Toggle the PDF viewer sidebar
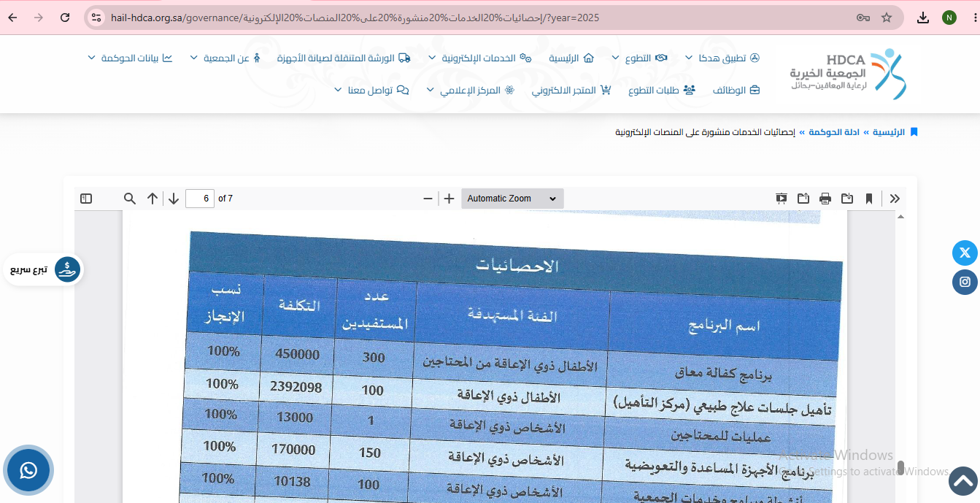 click(86, 199)
